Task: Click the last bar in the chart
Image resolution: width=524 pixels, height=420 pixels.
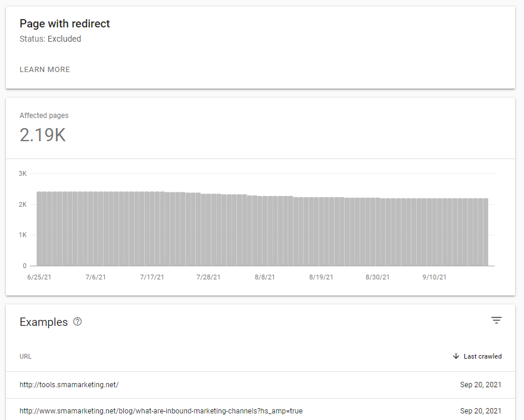Action: (485, 232)
